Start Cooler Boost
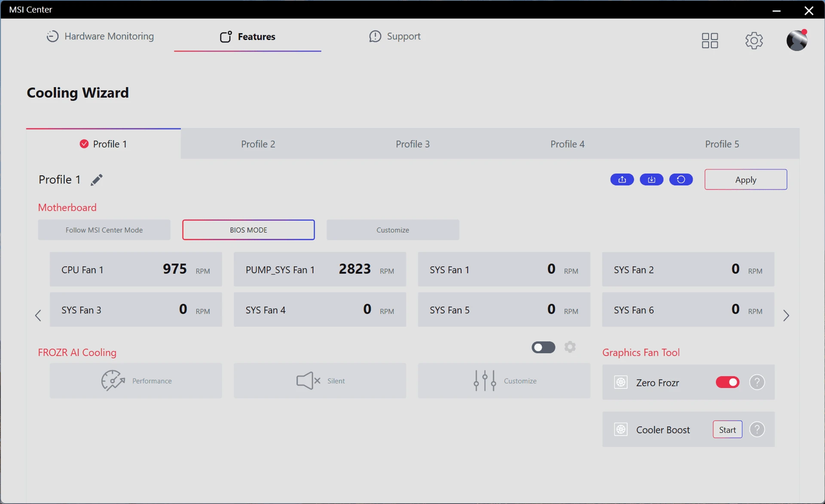Screen dimensions: 825x504 (x=727, y=429)
